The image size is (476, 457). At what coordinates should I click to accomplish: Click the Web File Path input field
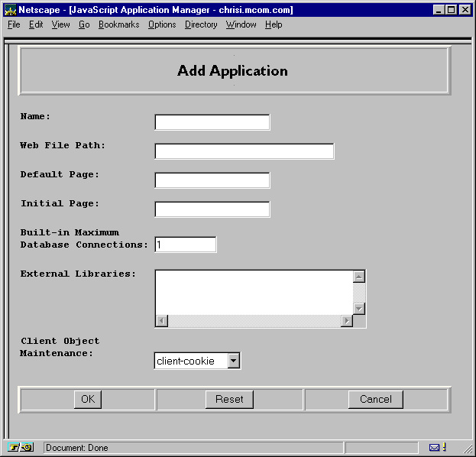pyautogui.click(x=244, y=151)
